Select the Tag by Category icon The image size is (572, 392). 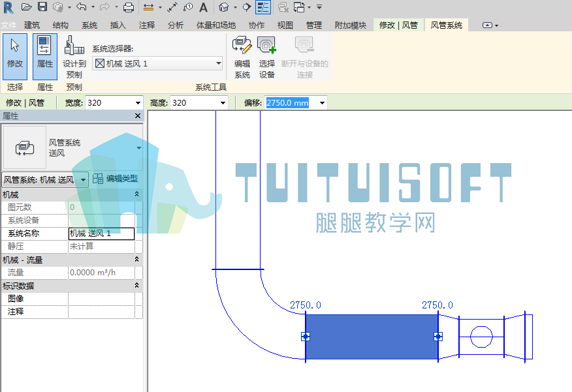point(188,7)
